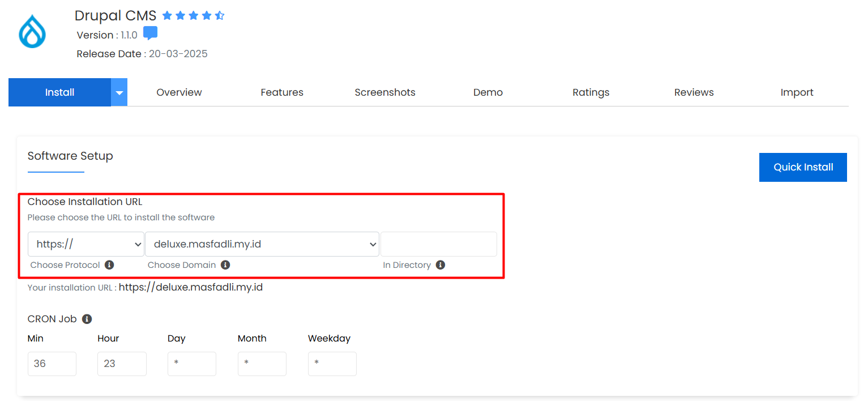Click the Drupal CMS title text
This screenshot has height=401, width=868.
pos(116,16)
